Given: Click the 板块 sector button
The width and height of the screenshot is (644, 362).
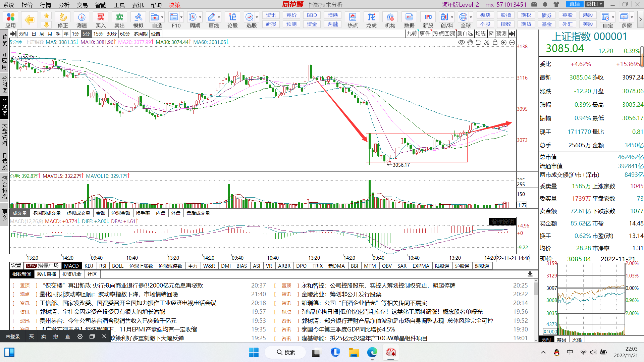Looking at the screenshot, I should click(485, 15).
